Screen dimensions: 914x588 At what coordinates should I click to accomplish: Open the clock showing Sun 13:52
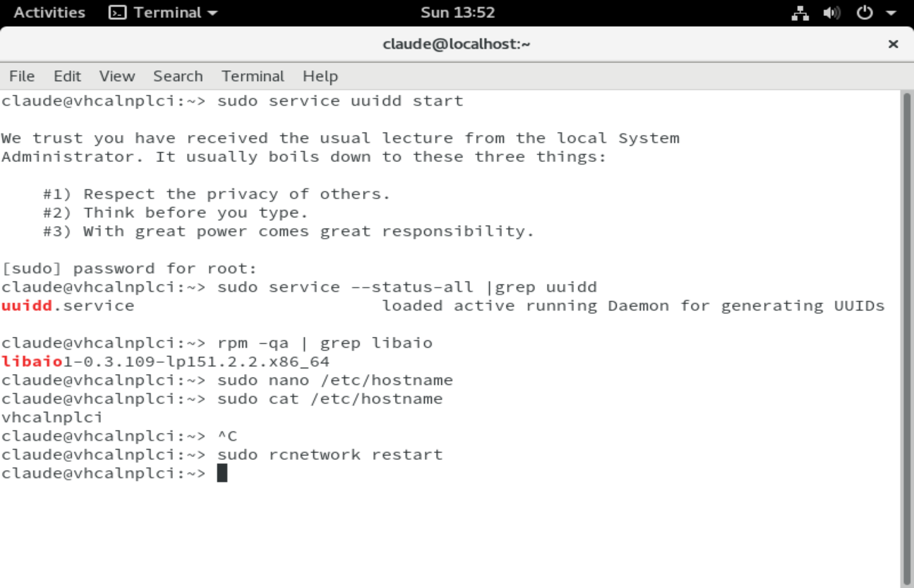[457, 13]
